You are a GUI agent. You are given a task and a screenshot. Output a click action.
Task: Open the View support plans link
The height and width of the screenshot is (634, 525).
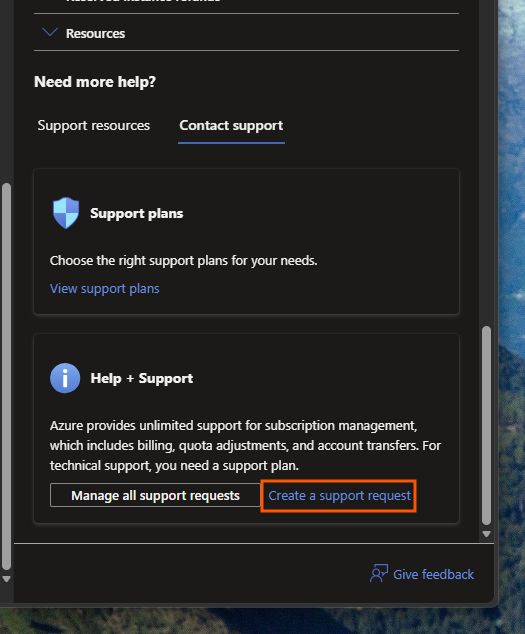pos(105,289)
